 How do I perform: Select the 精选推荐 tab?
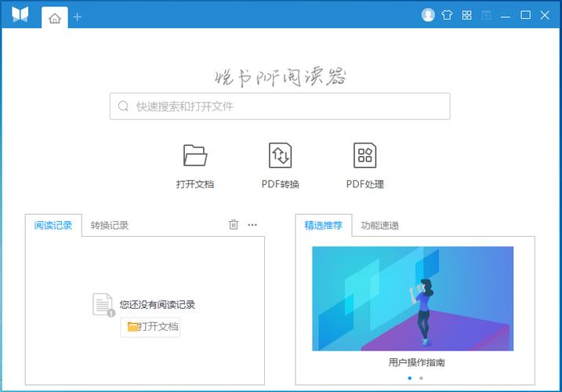324,226
